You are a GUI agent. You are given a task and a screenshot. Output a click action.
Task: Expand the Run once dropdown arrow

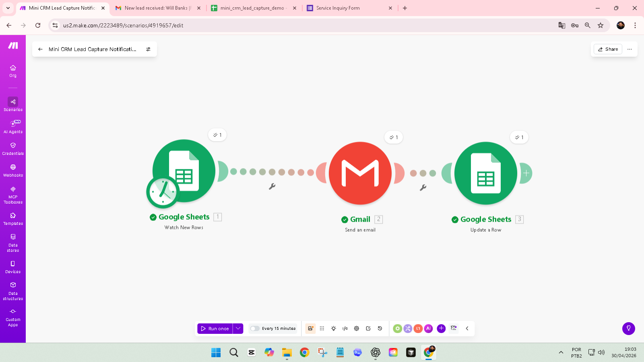238,328
